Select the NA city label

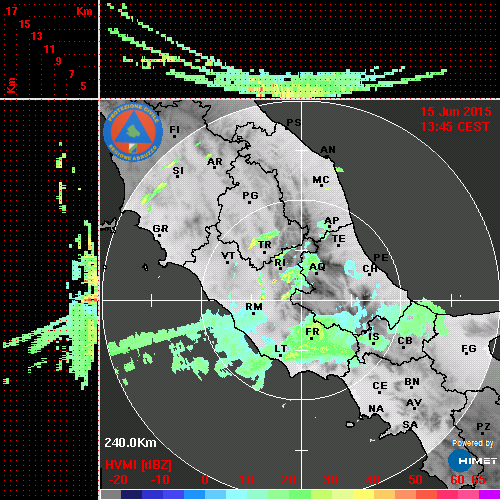tap(376, 409)
